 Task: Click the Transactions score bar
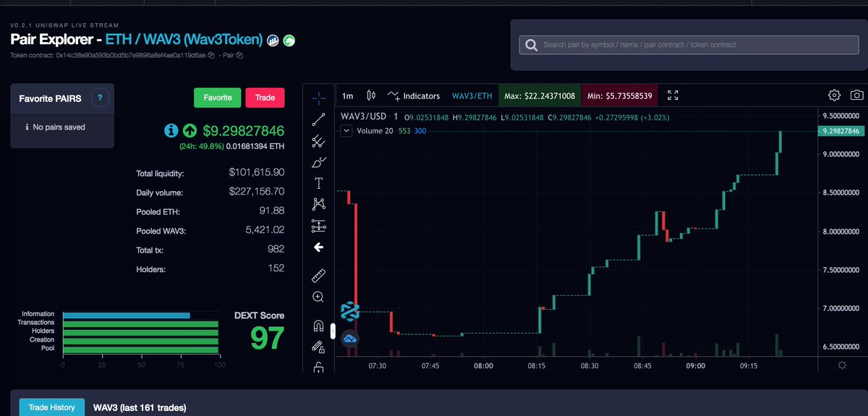(x=140, y=323)
